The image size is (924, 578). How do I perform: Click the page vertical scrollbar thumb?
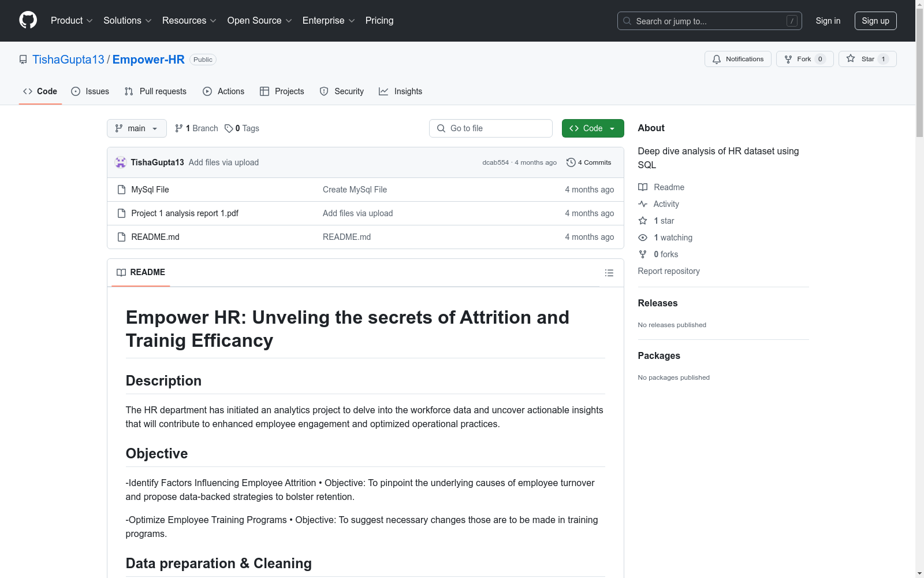point(919,72)
